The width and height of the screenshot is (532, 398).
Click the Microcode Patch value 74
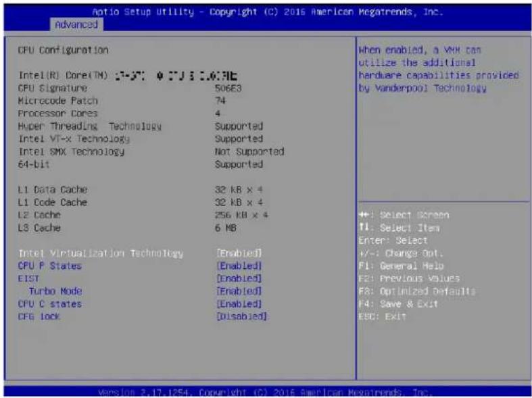tap(220, 101)
